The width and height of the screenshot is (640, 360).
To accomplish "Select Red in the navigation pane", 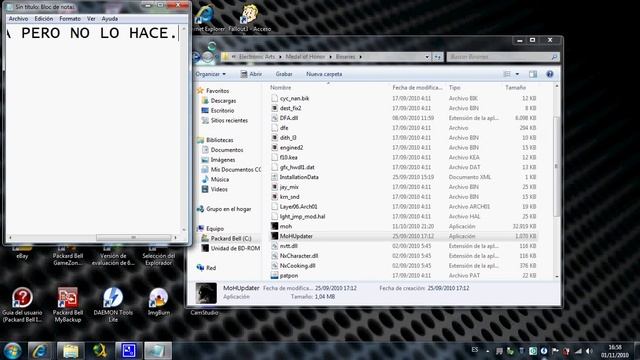I will [x=211, y=268].
